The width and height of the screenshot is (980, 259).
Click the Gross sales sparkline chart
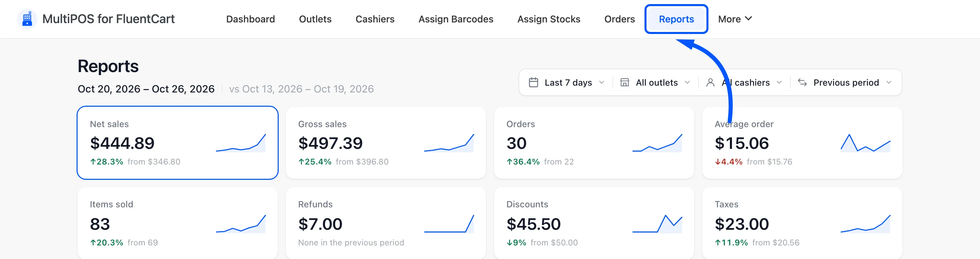449,143
